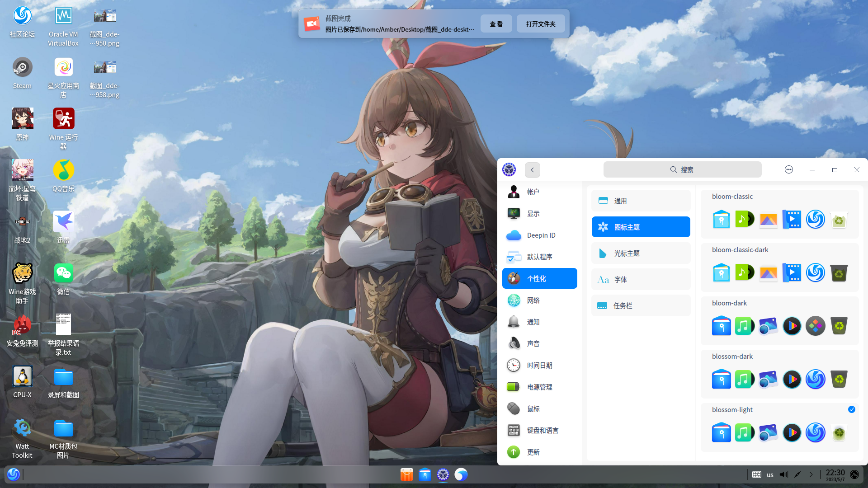Expand the keyboard layout indicator showing us

click(x=769, y=475)
